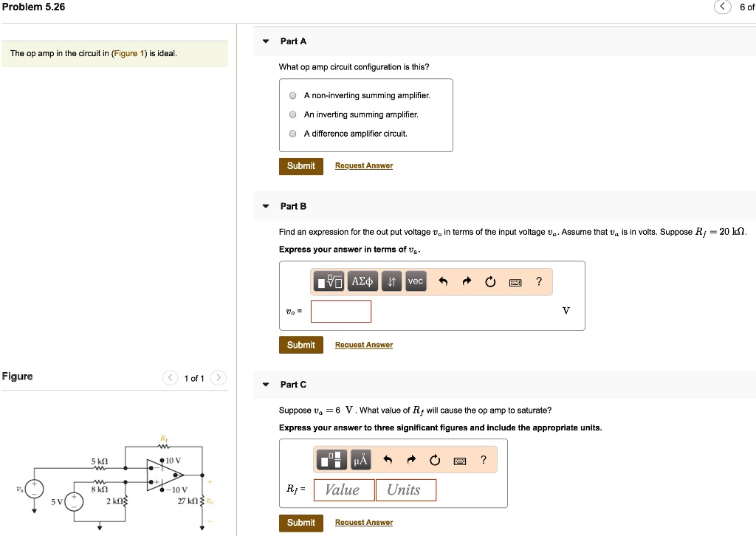
Task: Select 'An inverting summing amplifier' option
Action: tap(292, 114)
